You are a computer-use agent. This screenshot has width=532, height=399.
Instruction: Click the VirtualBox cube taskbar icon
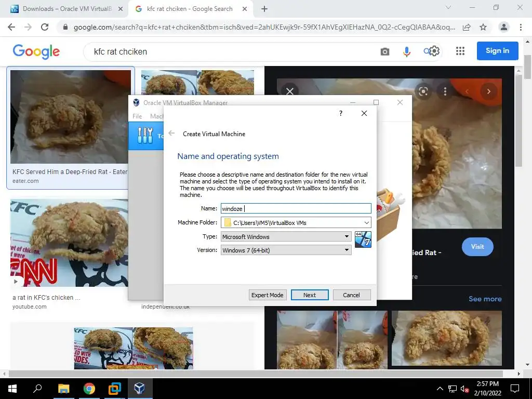pyautogui.click(x=140, y=388)
